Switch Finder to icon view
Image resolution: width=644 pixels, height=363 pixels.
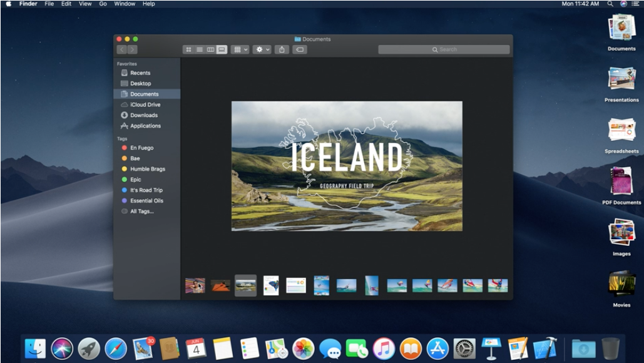pyautogui.click(x=188, y=49)
